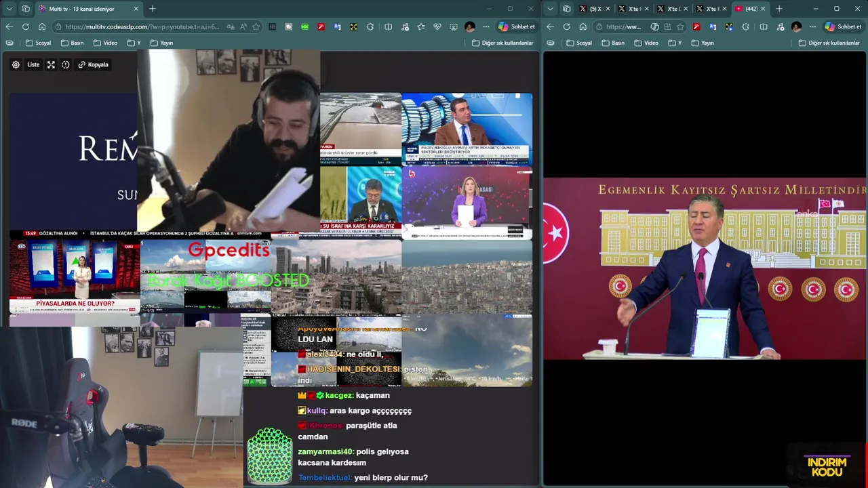Open tab list dropdown in right browser window
This screenshot has height=488, width=868.
[x=550, y=9]
